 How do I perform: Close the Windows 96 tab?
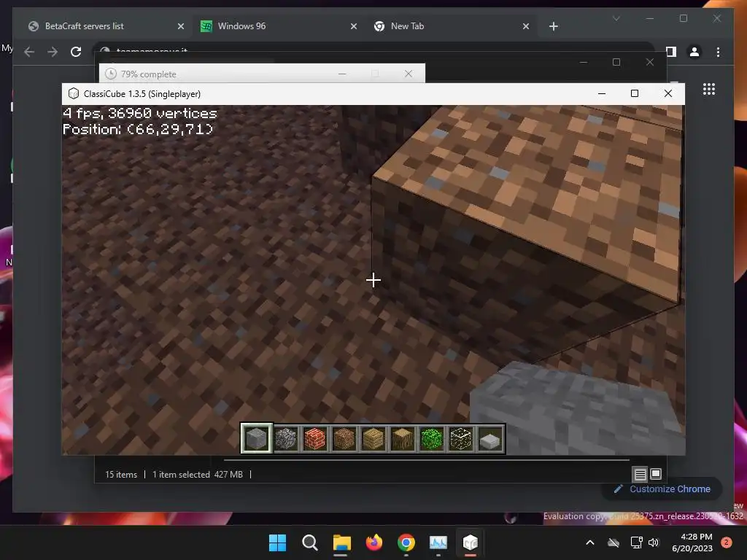coord(354,27)
